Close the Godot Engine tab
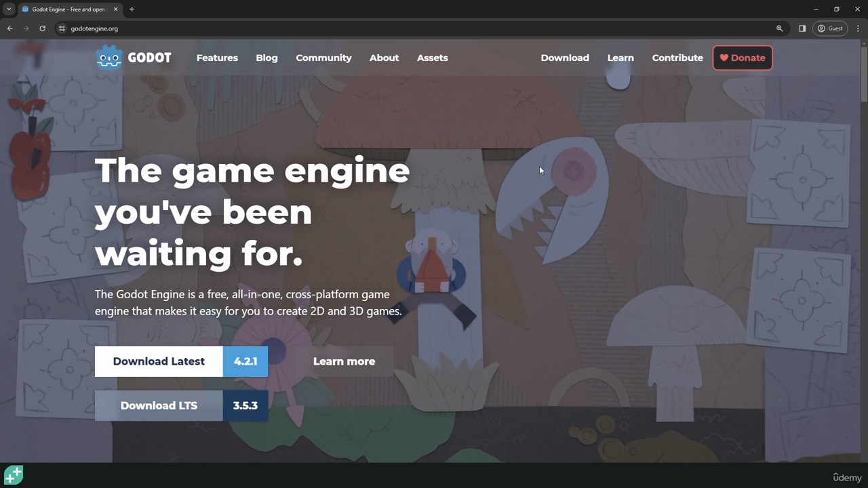The image size is (868, 488). [115, 9]
